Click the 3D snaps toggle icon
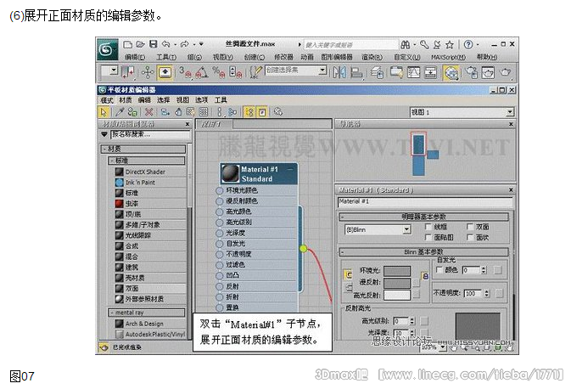Screen dimensions: 588x389 (x=185, y=71)
